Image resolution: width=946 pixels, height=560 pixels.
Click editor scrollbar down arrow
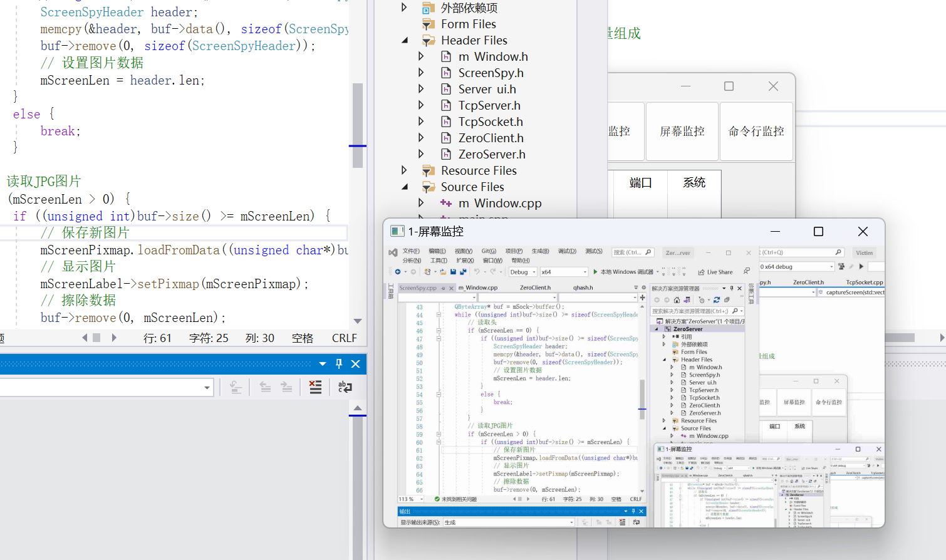pos(358,321)
